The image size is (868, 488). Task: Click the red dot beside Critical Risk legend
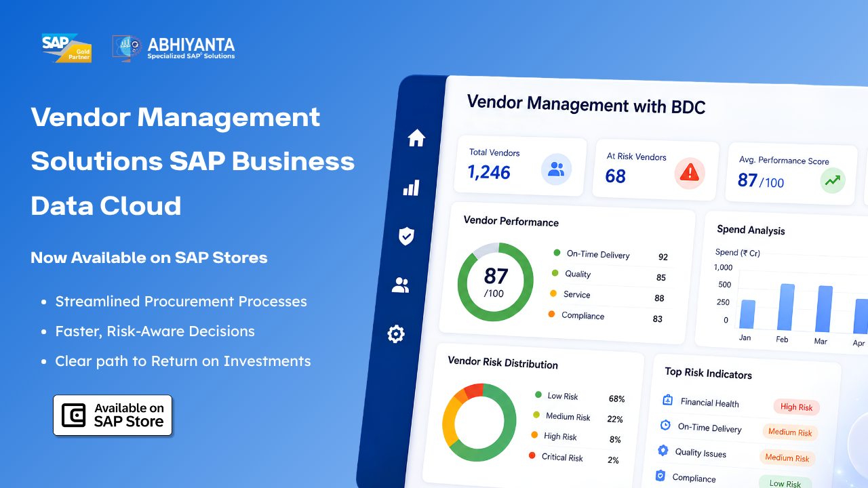(532, 455)
